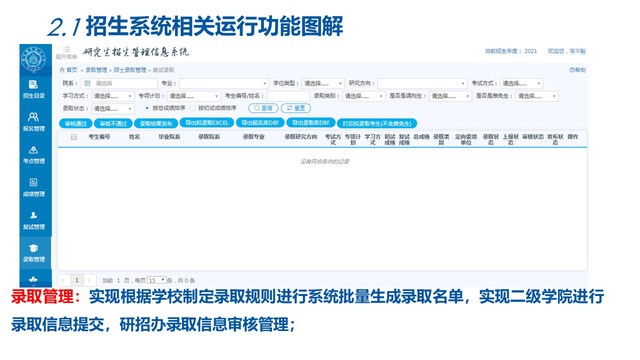This screenshot has width=640, height=360.
Task: Toggle the 展开菜单 hamburger icon
Action: coord(67,49)
